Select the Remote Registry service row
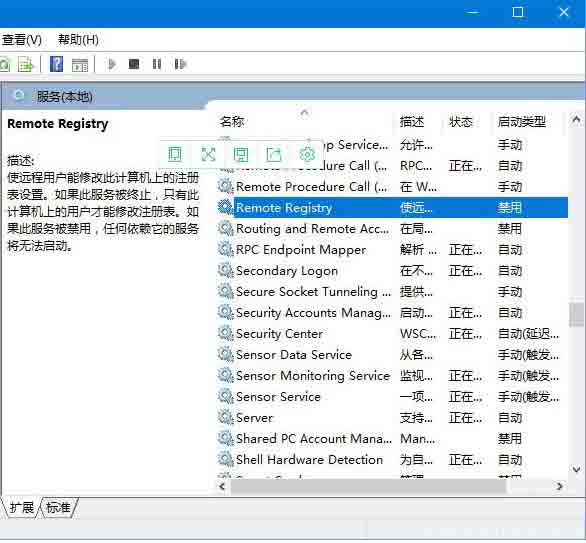586x543 pixels. point(392,207)
